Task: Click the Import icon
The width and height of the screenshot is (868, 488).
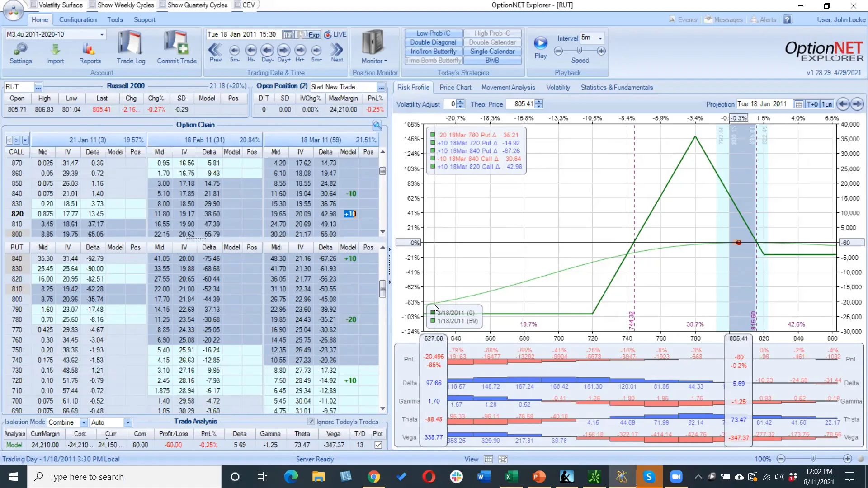Action: (x=55, y=53)
